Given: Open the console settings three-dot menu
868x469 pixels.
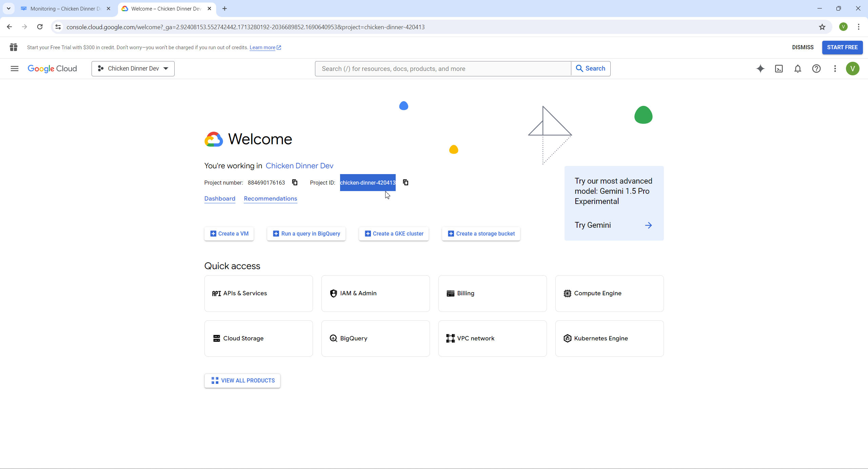Looking at the screenshot, I should click(835, 69).
